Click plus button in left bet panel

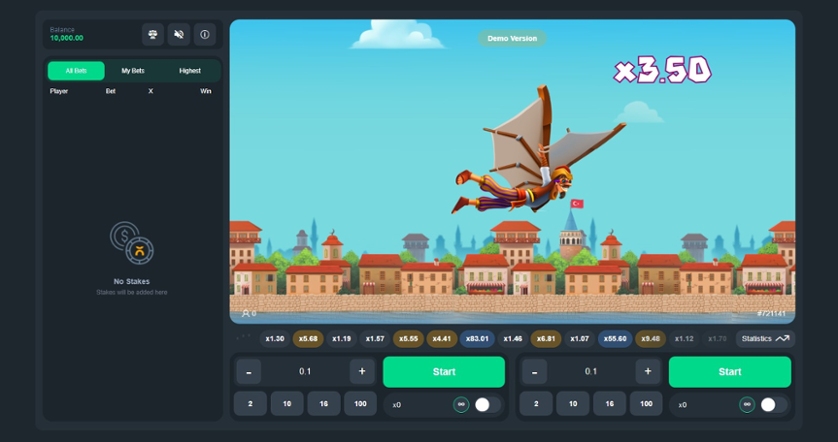coord(362,372)
